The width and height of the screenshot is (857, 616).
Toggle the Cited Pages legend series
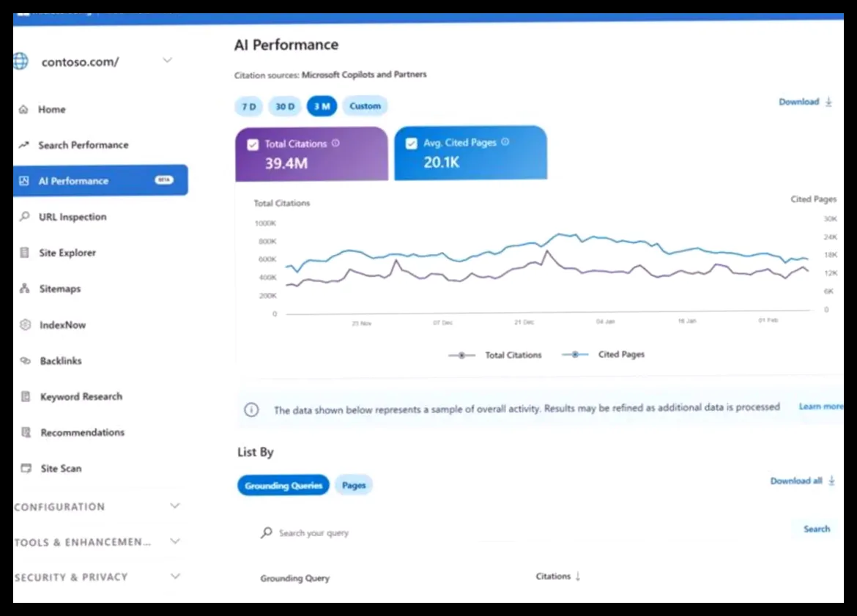pos(603,355)
